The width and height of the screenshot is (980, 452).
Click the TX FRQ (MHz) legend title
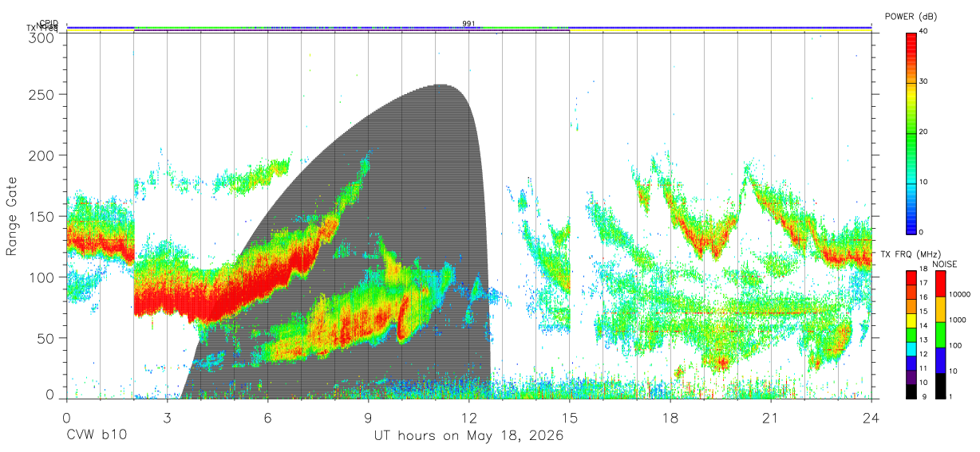[x=911, y=254]
